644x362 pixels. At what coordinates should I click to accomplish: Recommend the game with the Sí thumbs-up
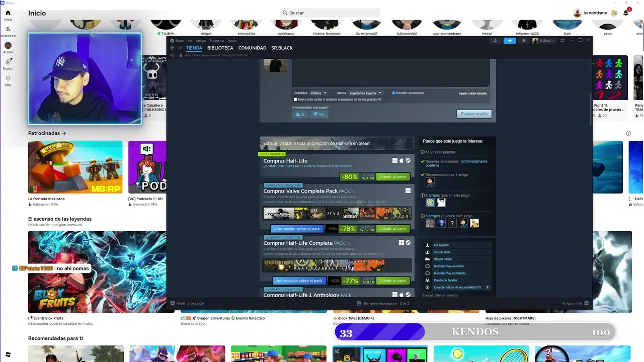point(300,114)
